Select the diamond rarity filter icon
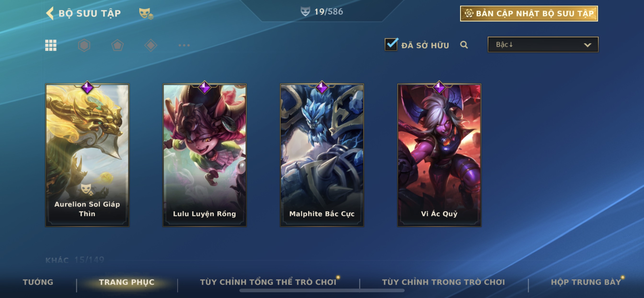This screenshot has height=298, width=644. 151,45
